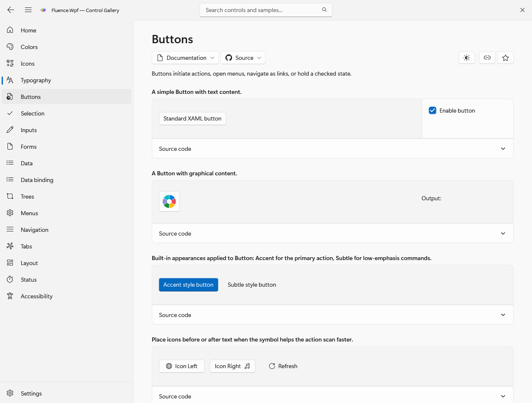
Task: Click the Colors palette icon
Action: click(x=10, y=47)
